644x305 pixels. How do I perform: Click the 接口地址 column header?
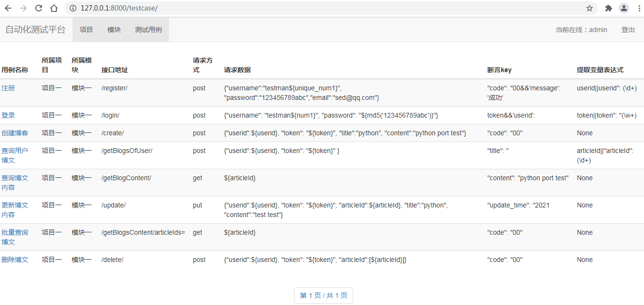point(115,70)
